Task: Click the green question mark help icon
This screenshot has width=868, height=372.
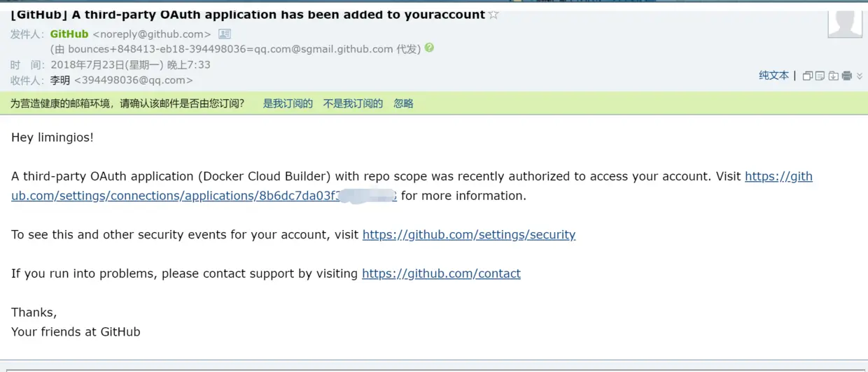Action: (x=429, y=48)
